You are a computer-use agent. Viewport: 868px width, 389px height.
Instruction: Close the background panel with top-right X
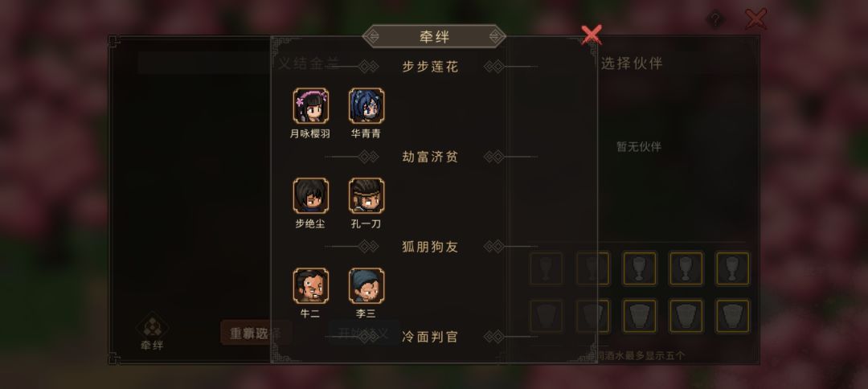755,18
